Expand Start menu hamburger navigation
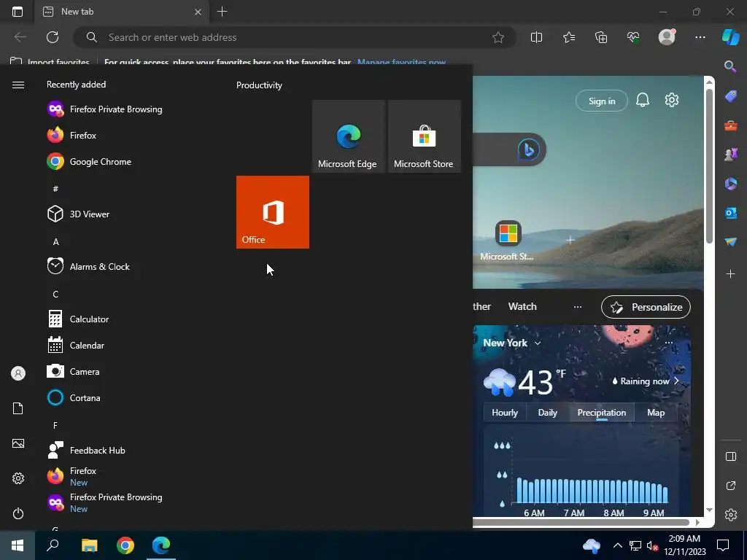This screenshot has height=560, width=747. (18, 85)
